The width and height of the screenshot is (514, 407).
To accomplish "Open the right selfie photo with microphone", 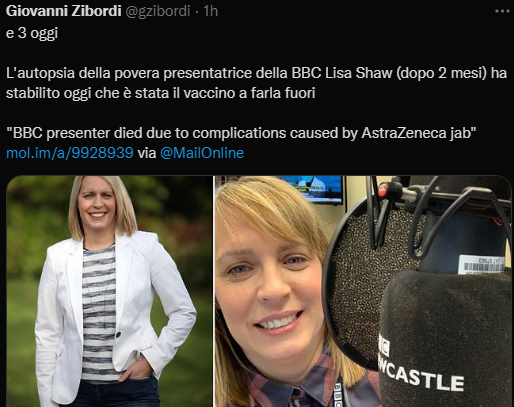I will click(363, 291).
